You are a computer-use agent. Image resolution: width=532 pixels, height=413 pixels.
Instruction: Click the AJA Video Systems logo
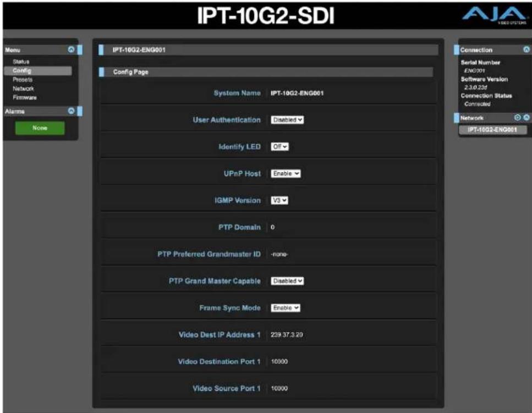(x=495, y=15)
